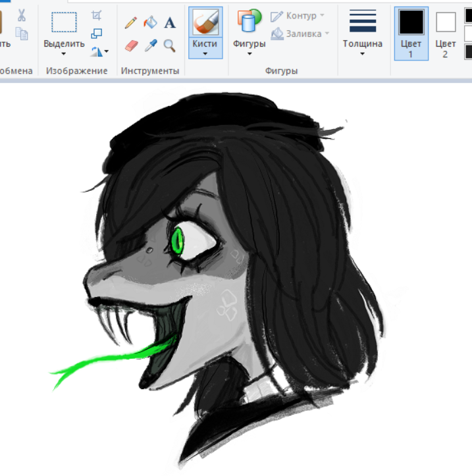The height and width of the screenshot is (476, 472).
Task: Open the Выделить dropdown arrow
Action: 63,54
